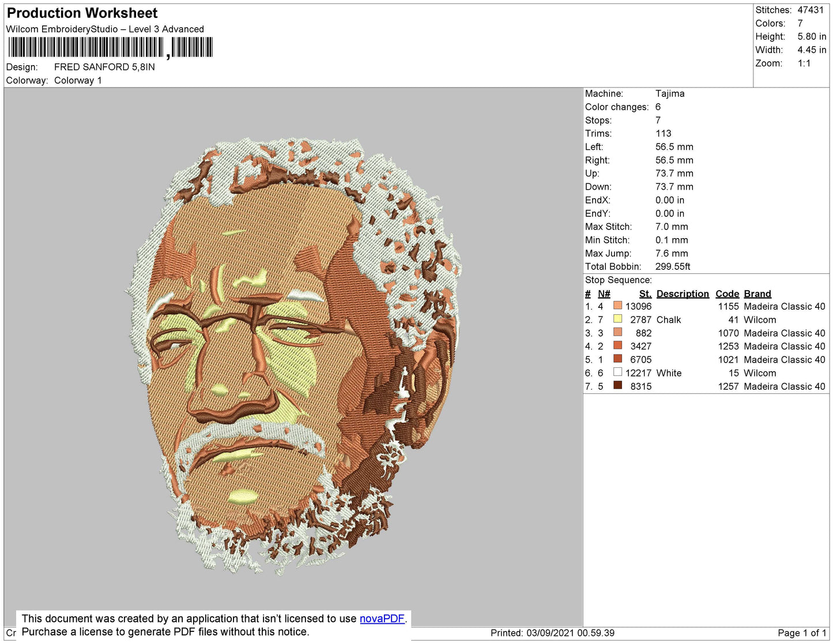
Task: Click the 'Production Worksheet' title
Action: pos(82,13)
